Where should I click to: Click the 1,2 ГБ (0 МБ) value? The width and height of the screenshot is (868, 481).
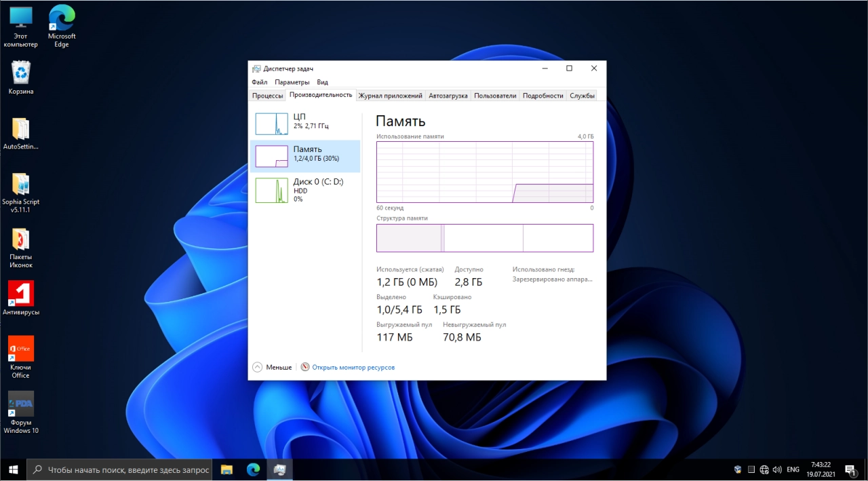(407, 282)
